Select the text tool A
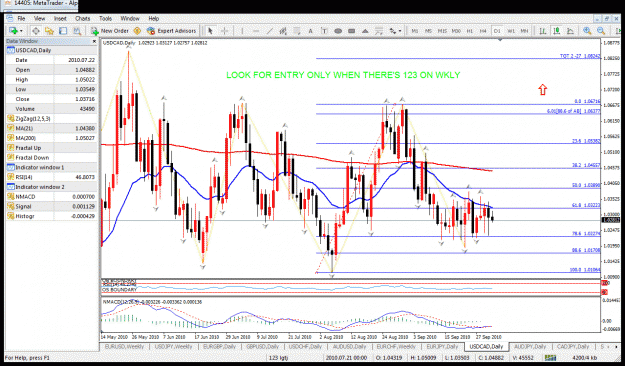This screenshot has height=366, width=625. pos(311,31)
